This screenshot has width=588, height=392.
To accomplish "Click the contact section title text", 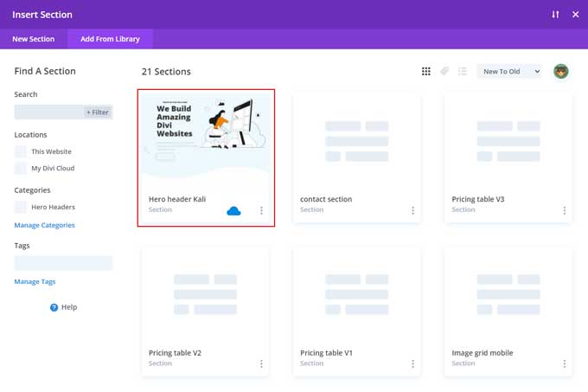I will click(326, 199).
